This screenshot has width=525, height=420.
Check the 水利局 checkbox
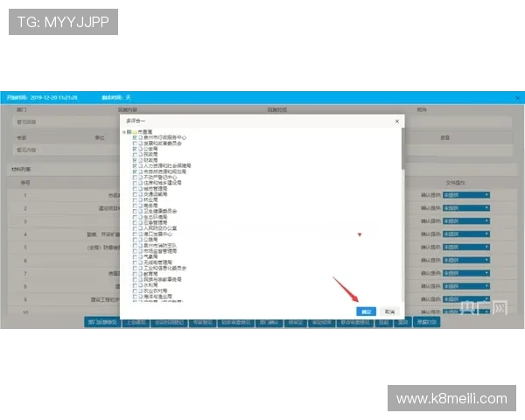point(135,284)
